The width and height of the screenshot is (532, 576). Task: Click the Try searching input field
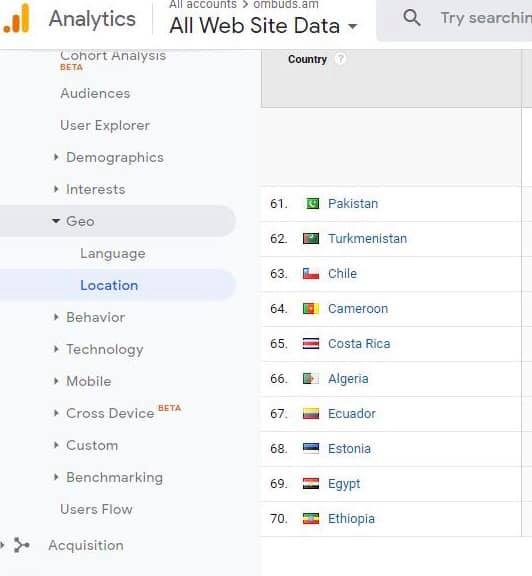(x=485, y=18)
